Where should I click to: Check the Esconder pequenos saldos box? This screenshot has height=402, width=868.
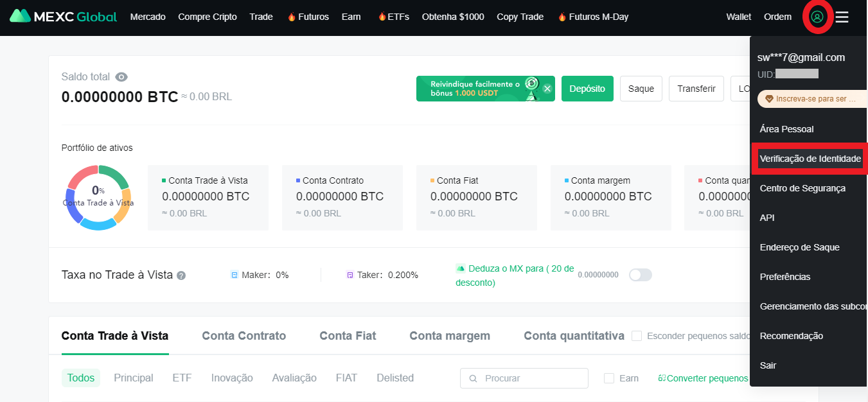[637, 336]
